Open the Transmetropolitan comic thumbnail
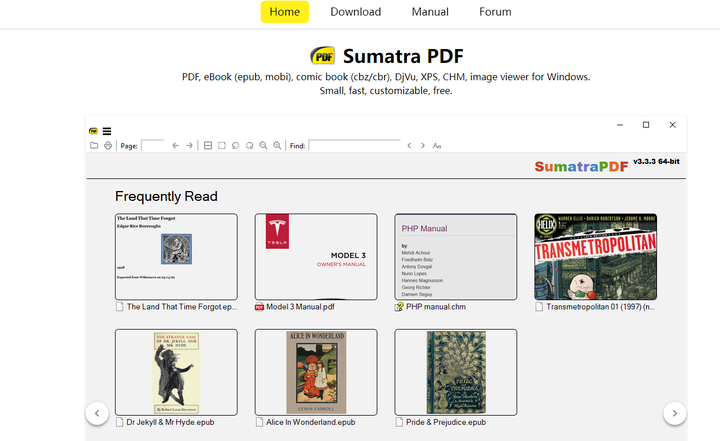 coord(595,257)
